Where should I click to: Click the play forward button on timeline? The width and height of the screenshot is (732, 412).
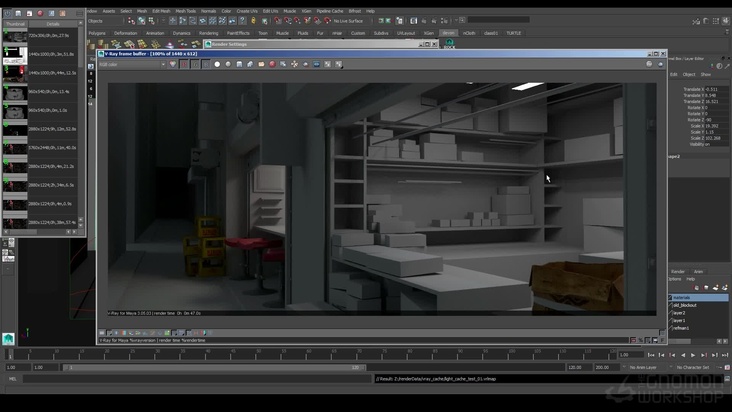pos(693,356)
